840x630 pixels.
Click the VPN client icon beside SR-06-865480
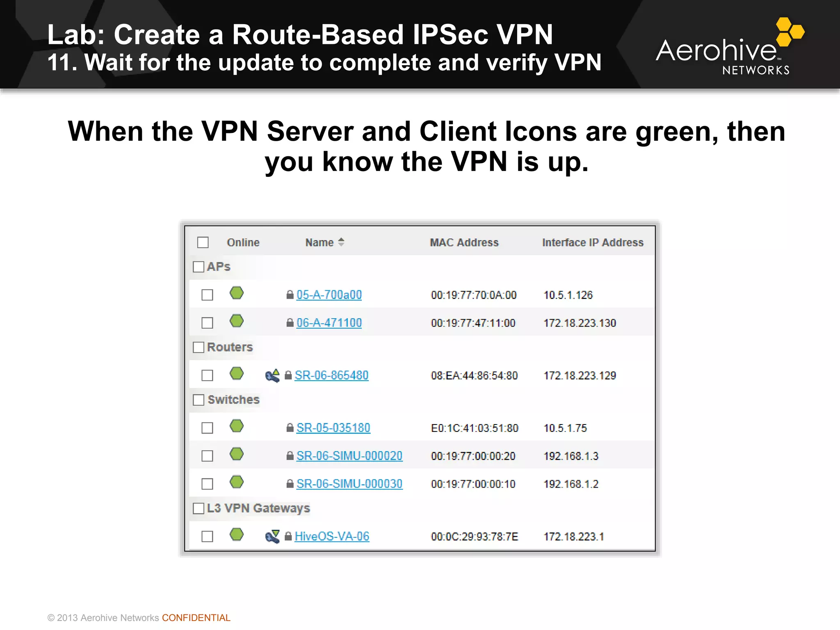pos(272,375)
